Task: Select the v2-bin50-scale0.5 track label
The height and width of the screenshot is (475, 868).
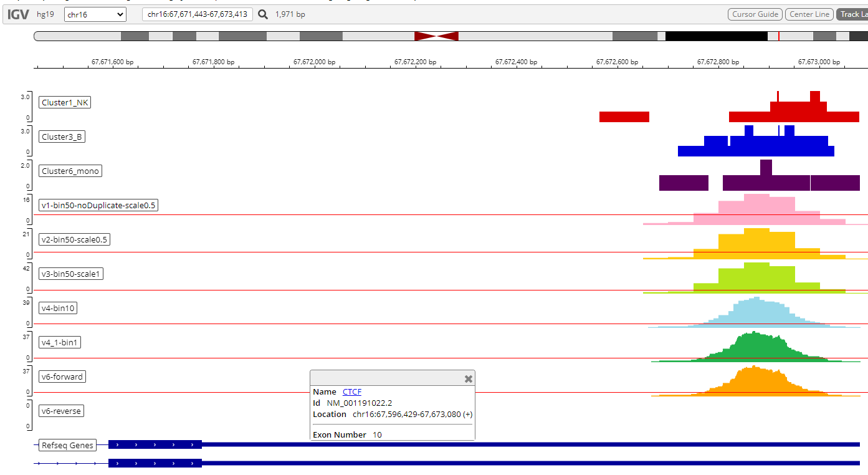Action: tap(74, 239)
